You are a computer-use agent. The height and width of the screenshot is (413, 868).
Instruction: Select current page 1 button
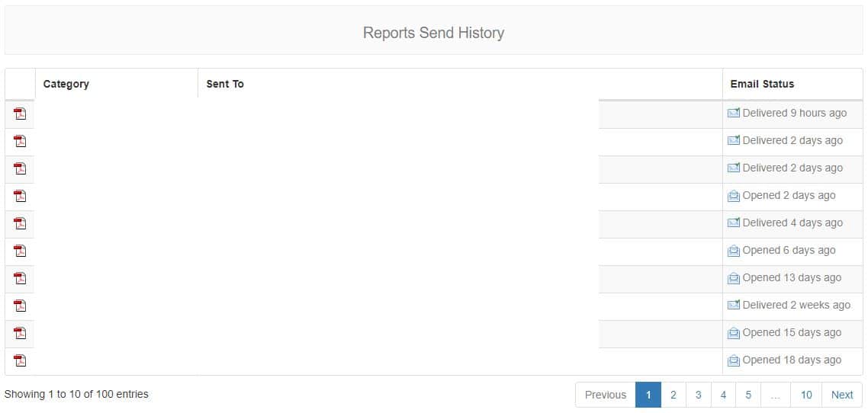coord(648,395)
